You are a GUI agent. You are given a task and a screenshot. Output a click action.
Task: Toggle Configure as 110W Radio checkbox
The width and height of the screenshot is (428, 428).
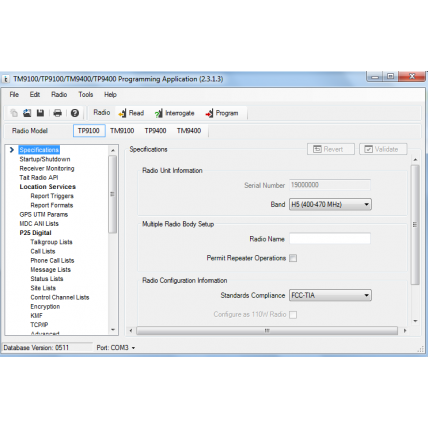pyautogui.click(x=293, y=315)
